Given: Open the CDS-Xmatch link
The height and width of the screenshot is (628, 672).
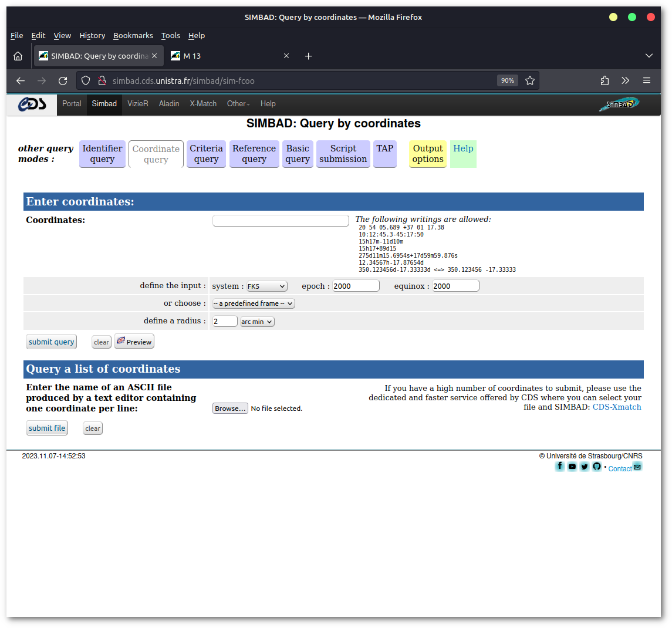Looking at the screenshot, I should pyautogui.click(x=617, y=407).
